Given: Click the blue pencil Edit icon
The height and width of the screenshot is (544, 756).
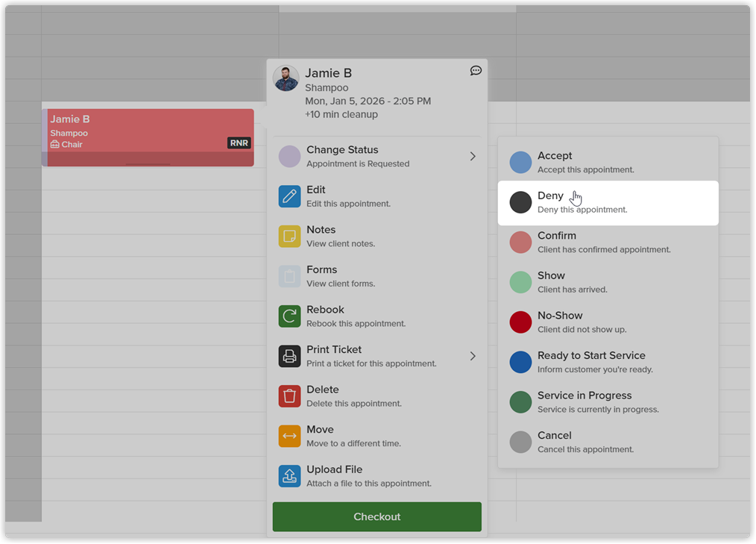Looking at the screenshot, I should [289, 196].
